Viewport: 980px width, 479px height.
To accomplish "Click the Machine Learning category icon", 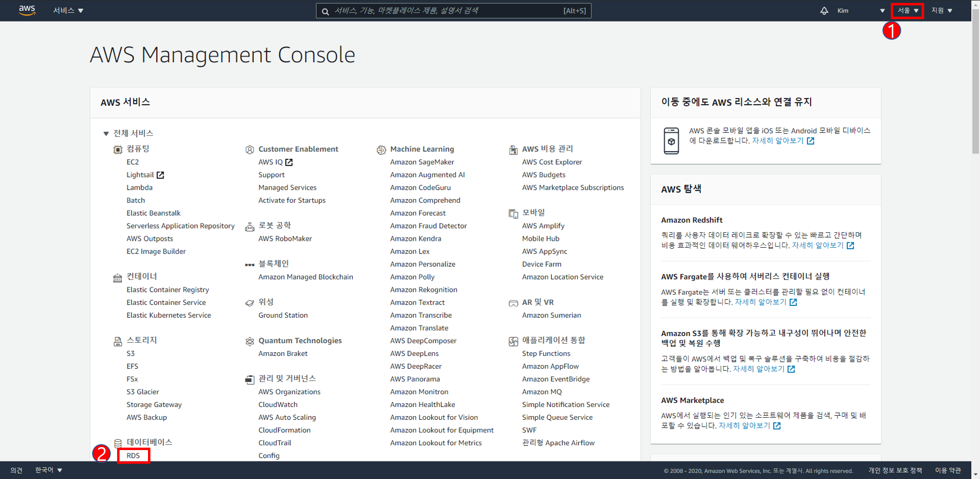I will [381, 150].
